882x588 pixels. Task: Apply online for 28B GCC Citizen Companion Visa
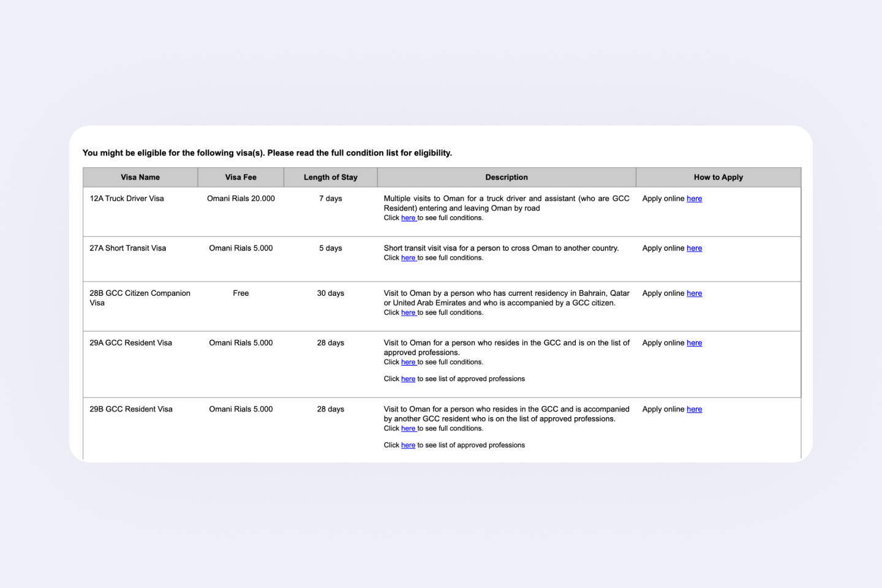(694, 293)
